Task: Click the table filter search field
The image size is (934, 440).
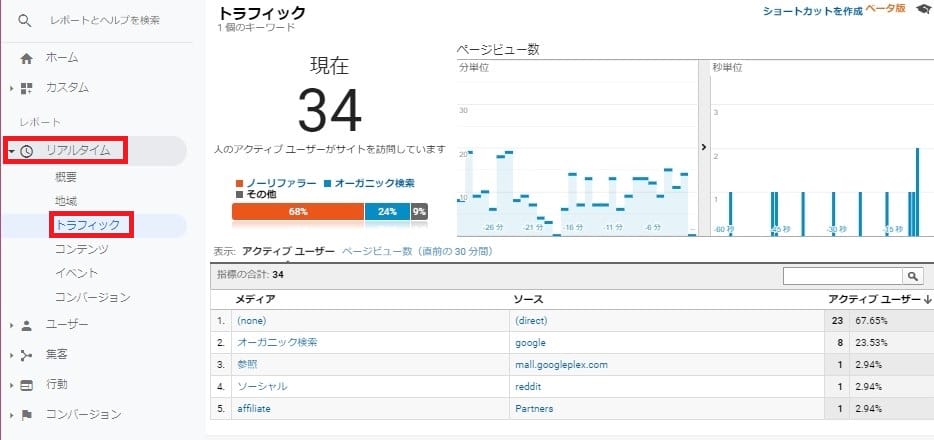Action: (x=842, y=276)
